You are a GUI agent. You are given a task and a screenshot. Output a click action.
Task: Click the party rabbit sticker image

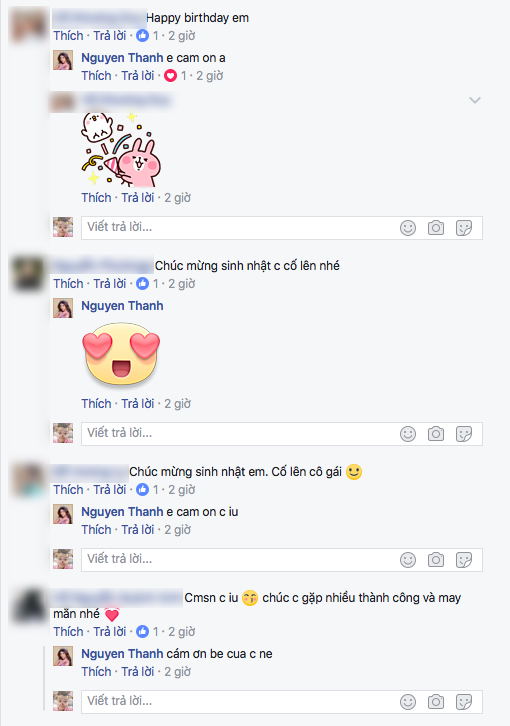pyautogui.click(x=121, y=149)
